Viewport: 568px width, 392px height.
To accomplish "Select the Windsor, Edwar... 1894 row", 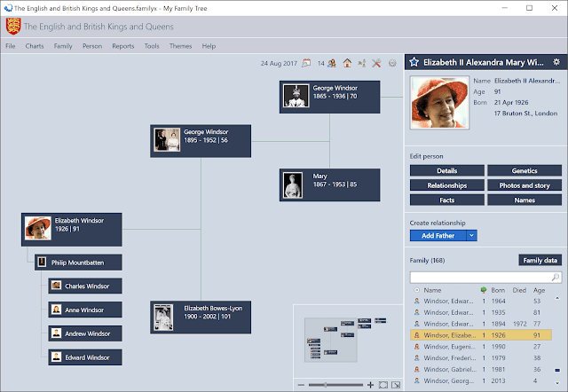I will [x=481, y=324].
